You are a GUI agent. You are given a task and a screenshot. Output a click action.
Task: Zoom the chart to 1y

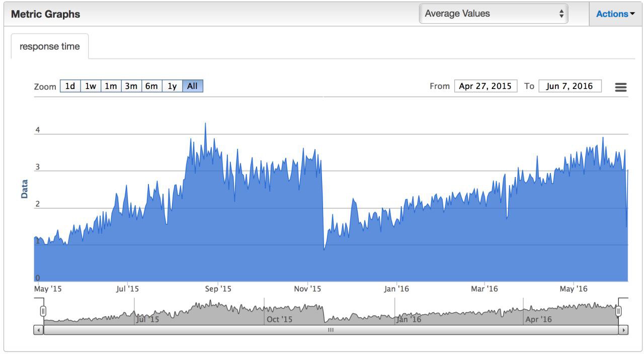point(172,86)
